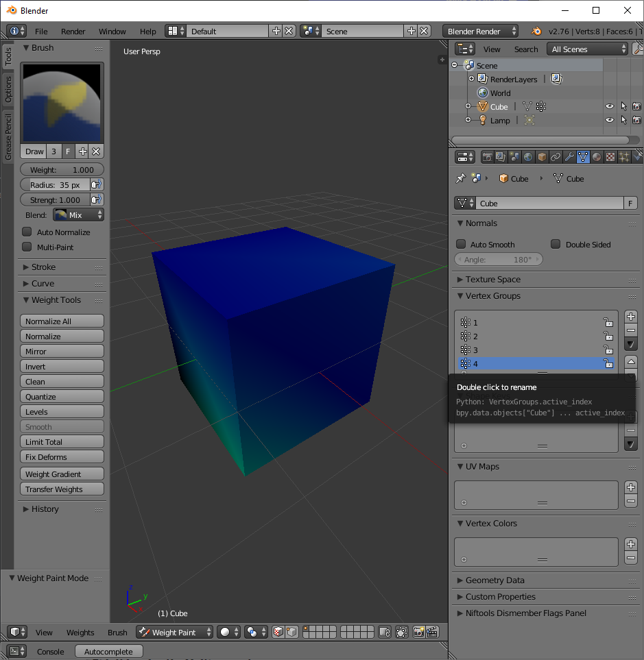
Task: Delete the Draw brush with the X icon
Action: [96, 151]
